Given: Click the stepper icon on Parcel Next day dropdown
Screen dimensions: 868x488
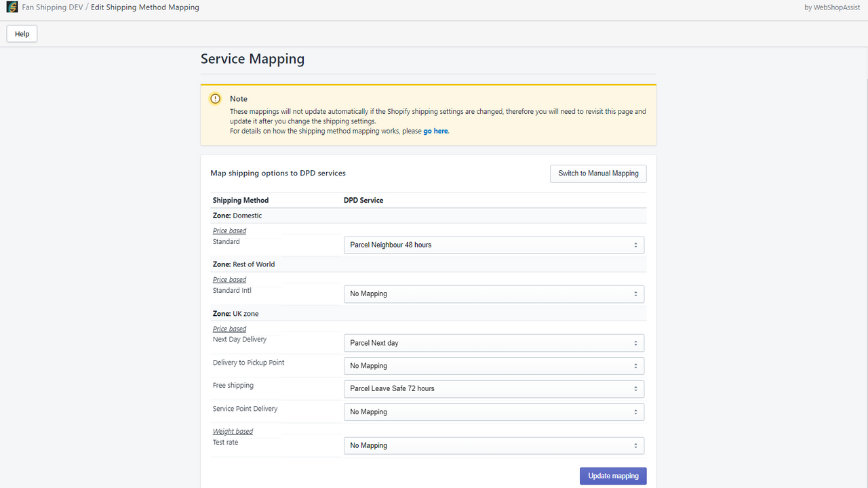Looking at the screenshot, I should [635, 343].
